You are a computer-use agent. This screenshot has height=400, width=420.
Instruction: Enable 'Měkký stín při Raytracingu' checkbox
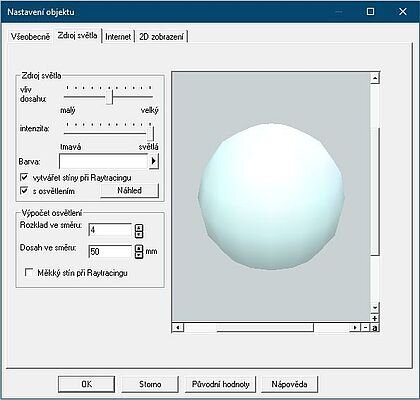pyautogui.click(x=29, y=273)
